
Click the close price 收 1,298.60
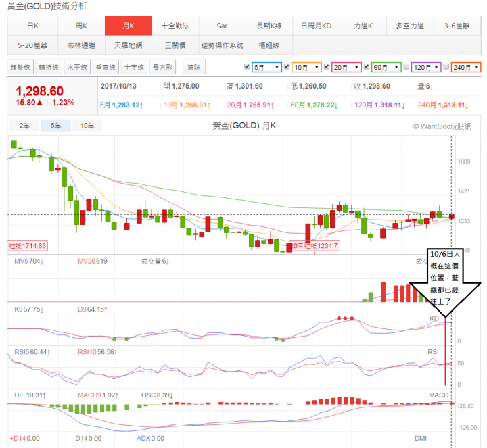pos(372,86)
